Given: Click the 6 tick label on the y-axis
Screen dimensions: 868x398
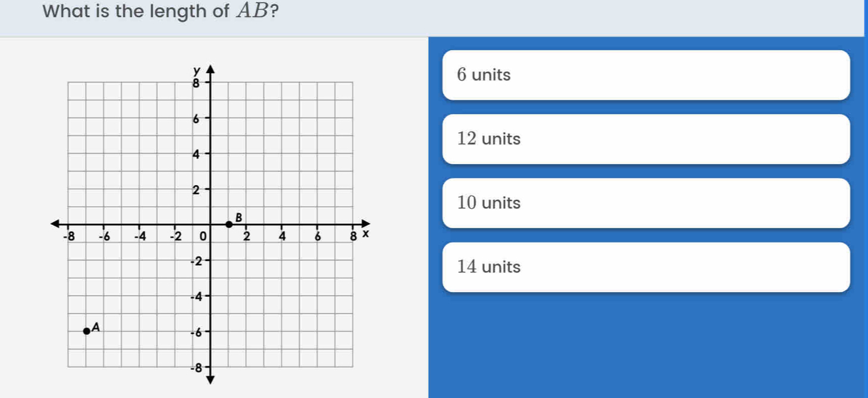Looking at the screenshot, I should tap(195, 119).
